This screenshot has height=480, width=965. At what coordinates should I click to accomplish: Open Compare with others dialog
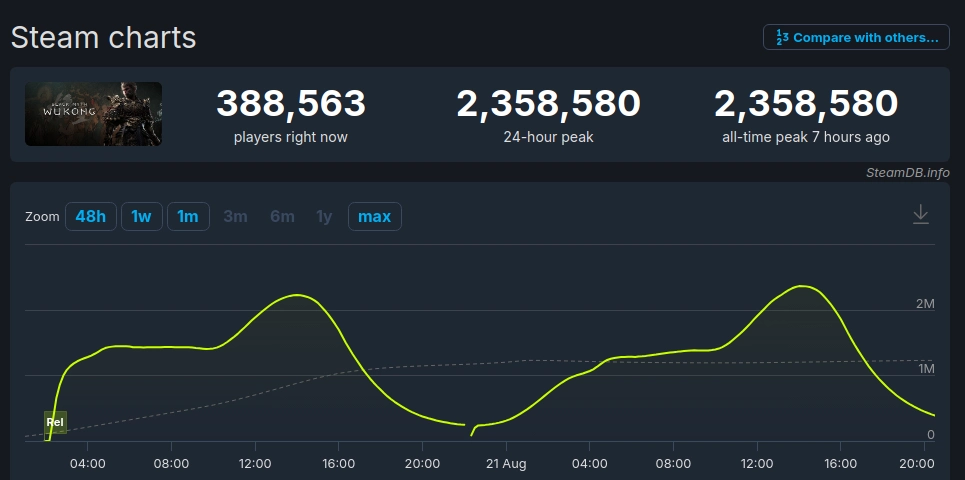point(856,38)
